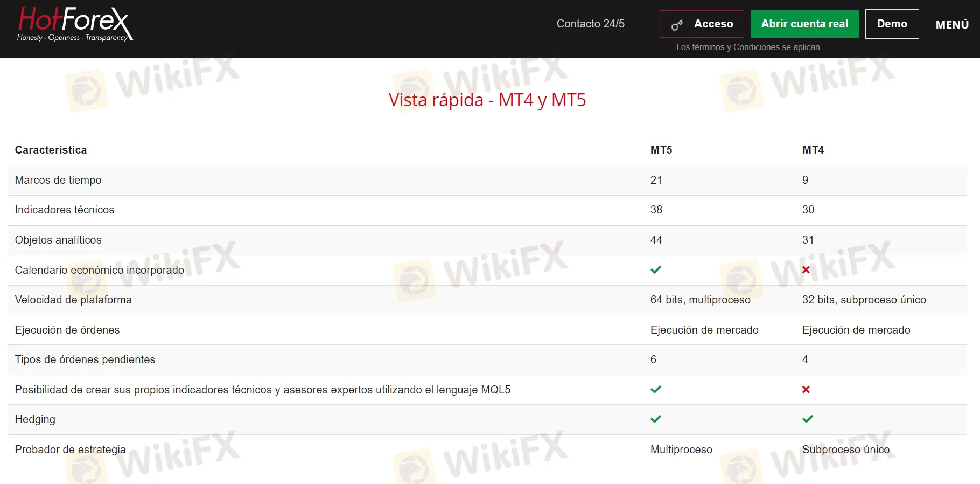This screenshot has height=484, width=980.
Task: Click Abrir cuenta real button
Action: pyautogui.click(x=804, y=24)
